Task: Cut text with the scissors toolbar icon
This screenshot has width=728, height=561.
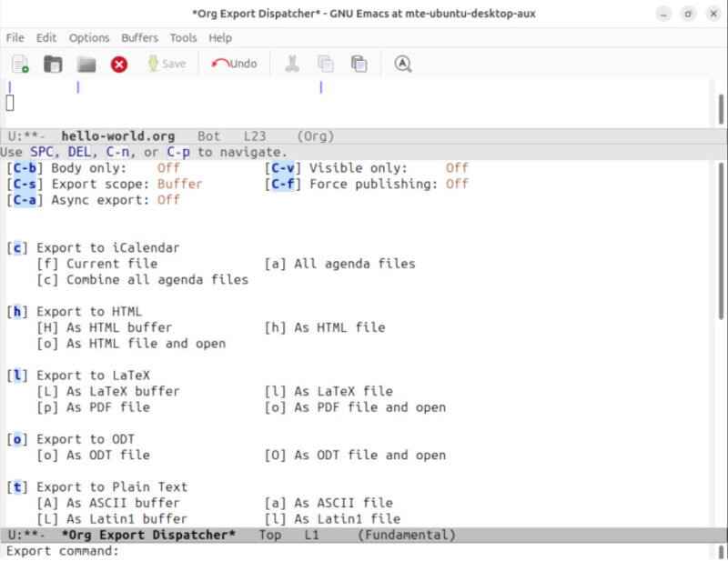Action: (x=291, y=64)
